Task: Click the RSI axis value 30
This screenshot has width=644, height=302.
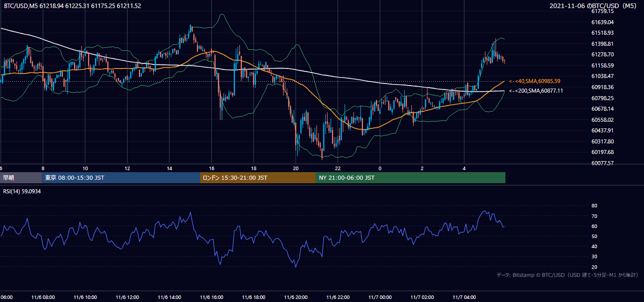Action: 594,257
